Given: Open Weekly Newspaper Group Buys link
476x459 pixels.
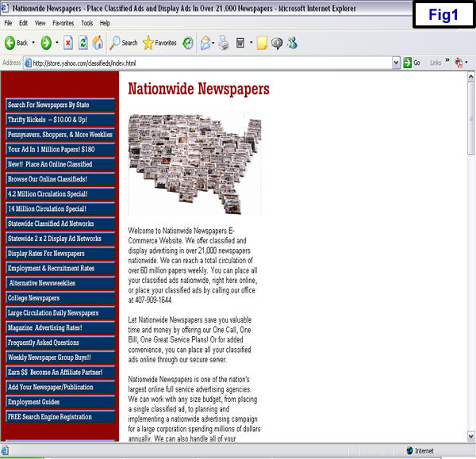Looking at the screenshot, I should coord(60,358).
